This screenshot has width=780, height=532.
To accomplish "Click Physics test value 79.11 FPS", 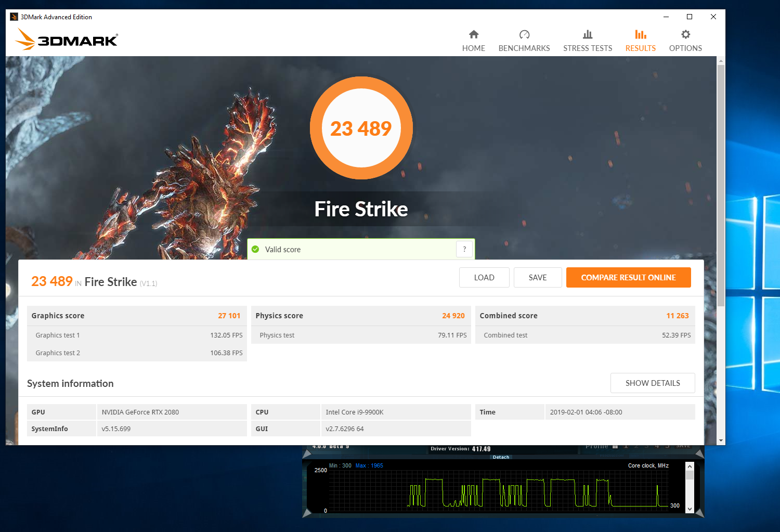I will (452, 335).
